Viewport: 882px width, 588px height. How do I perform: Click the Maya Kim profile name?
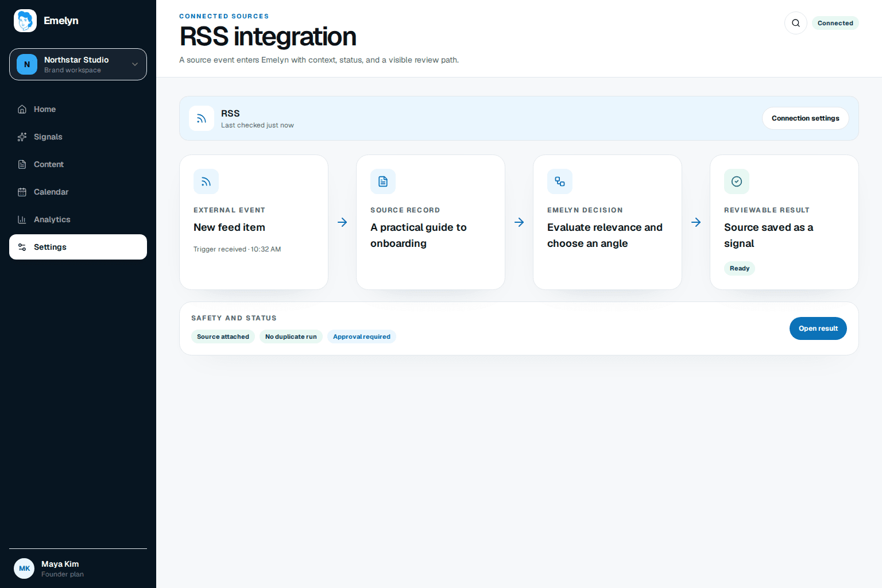click(60, 564)
